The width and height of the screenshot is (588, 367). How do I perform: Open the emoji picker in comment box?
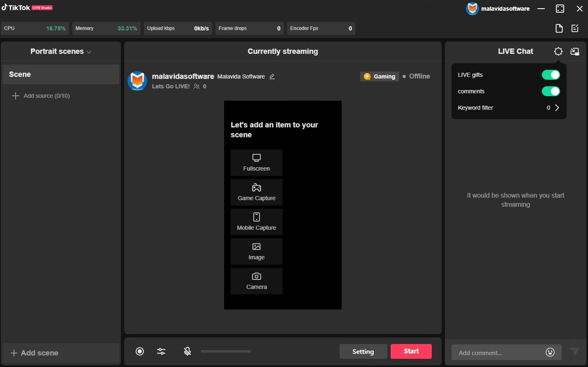550,352
